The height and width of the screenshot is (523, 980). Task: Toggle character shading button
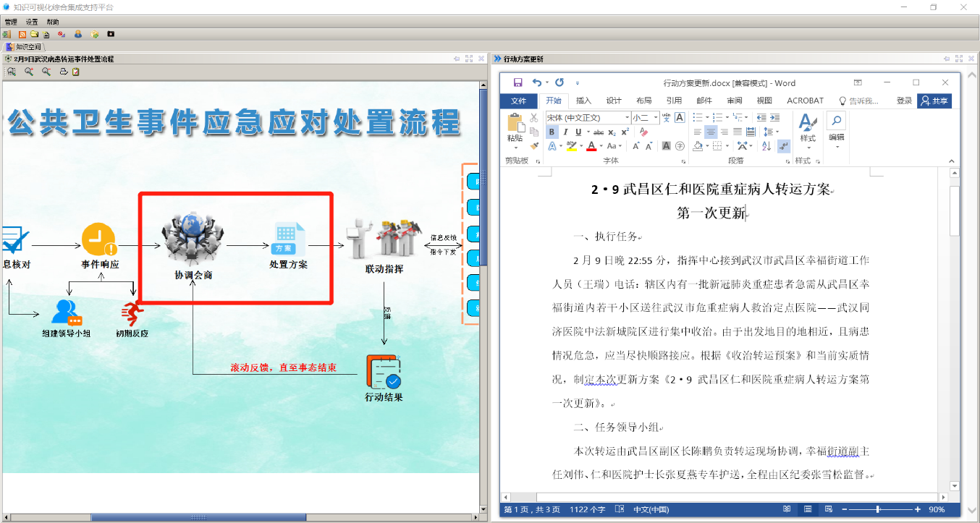click(x=667, y=145)
